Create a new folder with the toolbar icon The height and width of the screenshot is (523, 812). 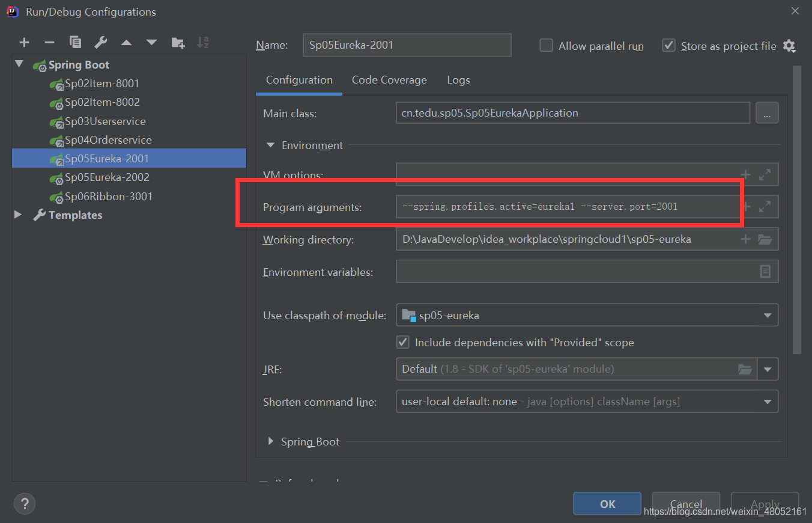pyautogui.click(x=178, y=42)
